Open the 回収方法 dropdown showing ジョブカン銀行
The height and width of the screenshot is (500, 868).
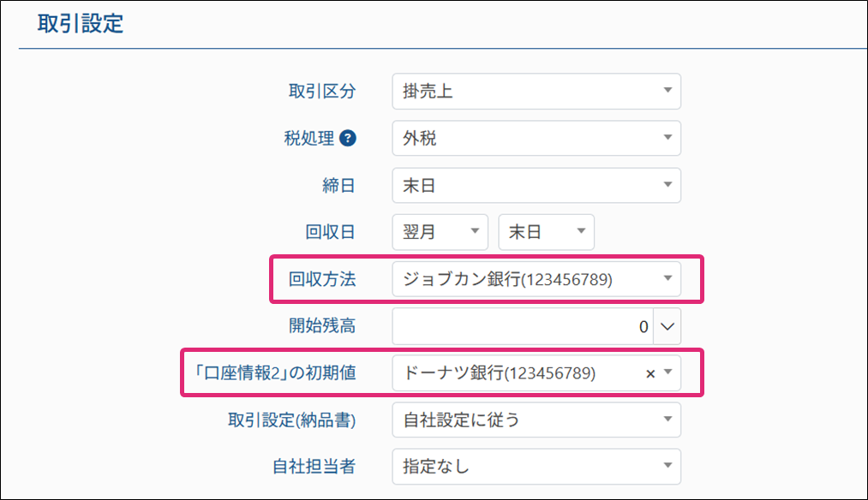point(536,279)
